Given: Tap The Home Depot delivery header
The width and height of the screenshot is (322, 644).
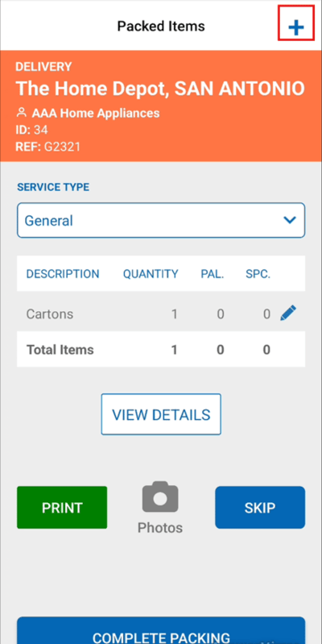Looking at the screenshot, I should pos(160,88).
